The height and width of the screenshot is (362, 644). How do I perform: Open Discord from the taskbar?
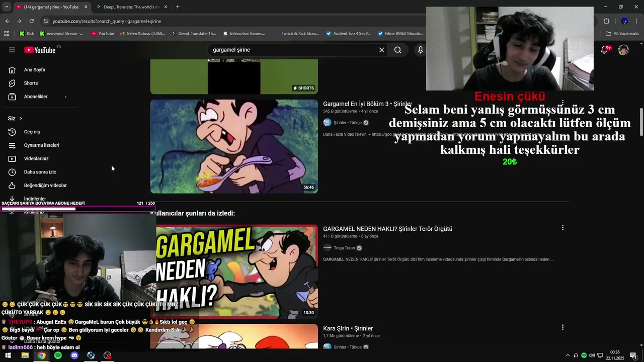74,355
